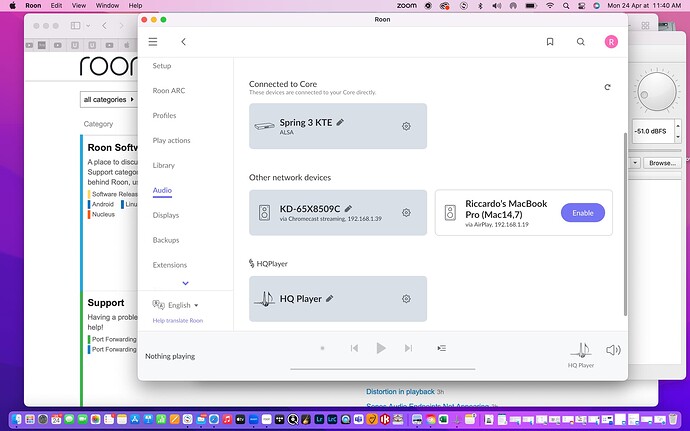
Task: Open the Profiles settings tab
Action: [x=164, y=115]
